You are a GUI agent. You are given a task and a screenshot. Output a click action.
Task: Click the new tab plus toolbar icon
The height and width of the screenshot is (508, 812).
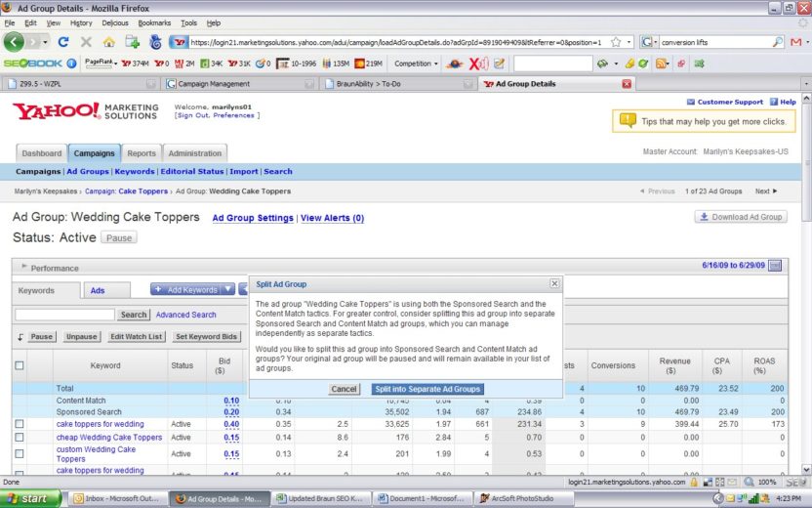132,42
